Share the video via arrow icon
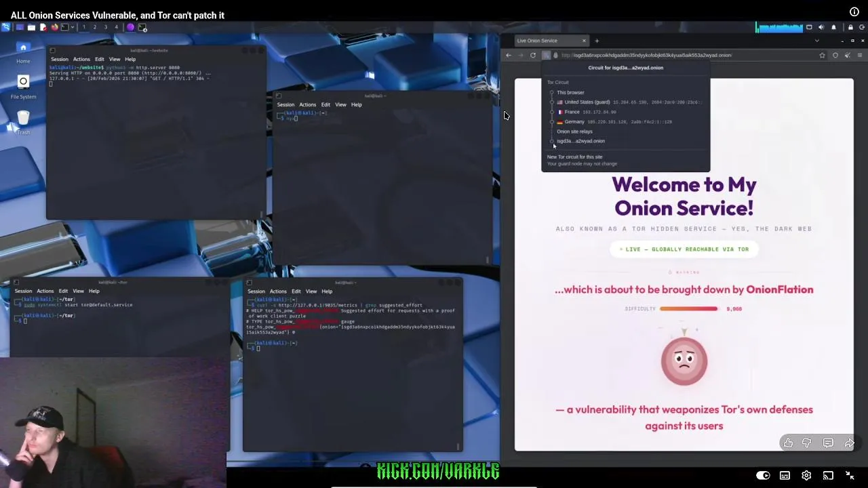 [849, 443]
